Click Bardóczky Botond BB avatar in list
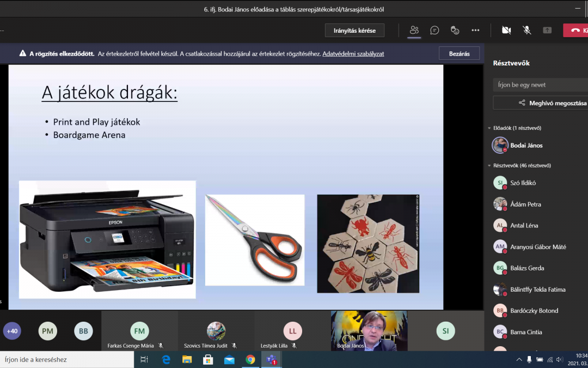Image resolution: width=588 pixels, height=368 pixels. (500, 311)
